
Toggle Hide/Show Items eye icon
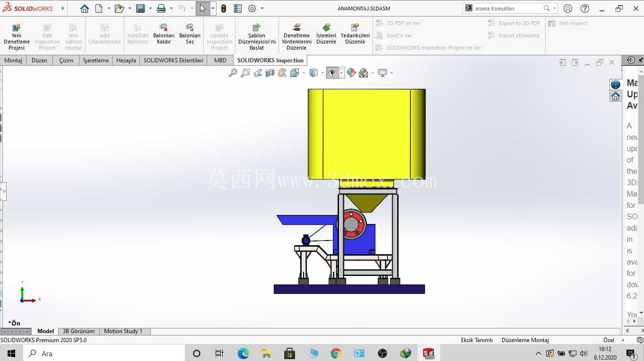332,73
